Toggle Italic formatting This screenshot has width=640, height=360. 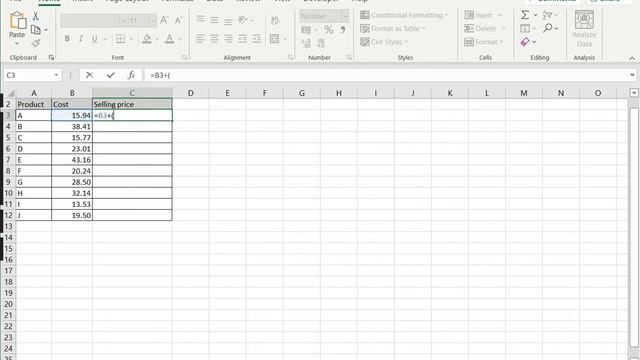tap(80, 39)
